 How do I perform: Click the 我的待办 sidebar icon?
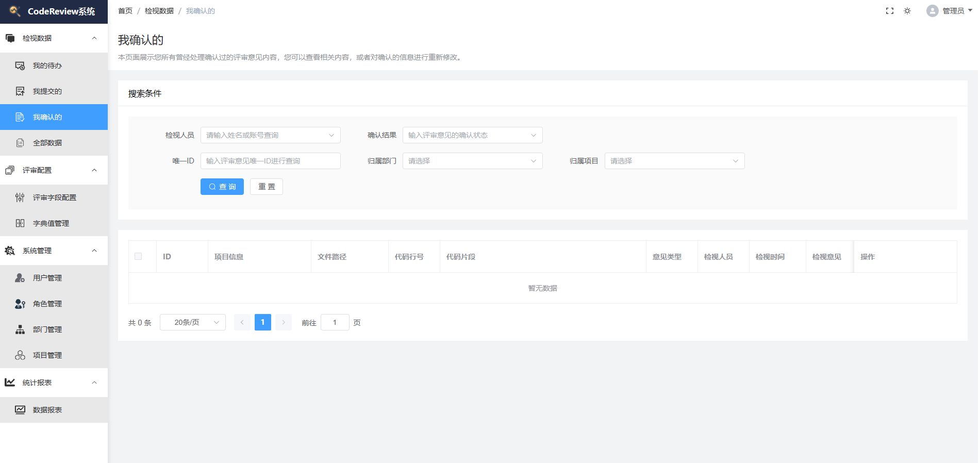pyautogui.click(x=20, y=65)
